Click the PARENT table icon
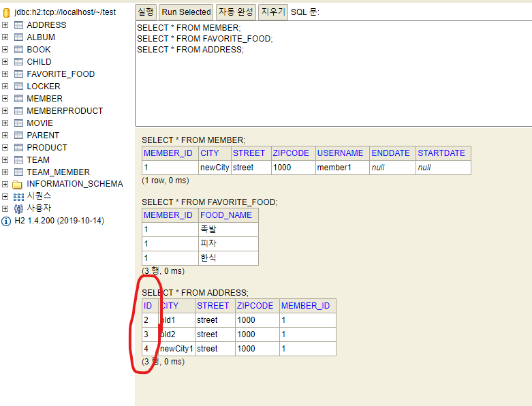 (18, 136)
